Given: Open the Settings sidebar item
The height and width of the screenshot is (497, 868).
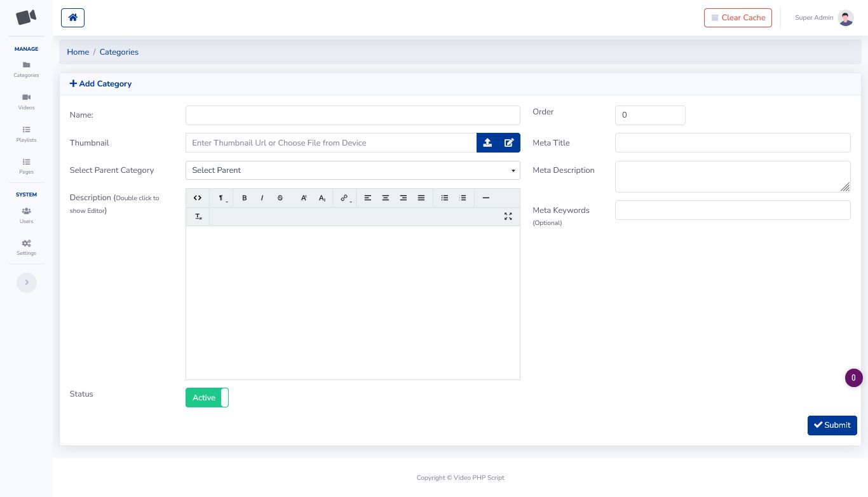Looking at the screenshot, I should click(26, 248).
